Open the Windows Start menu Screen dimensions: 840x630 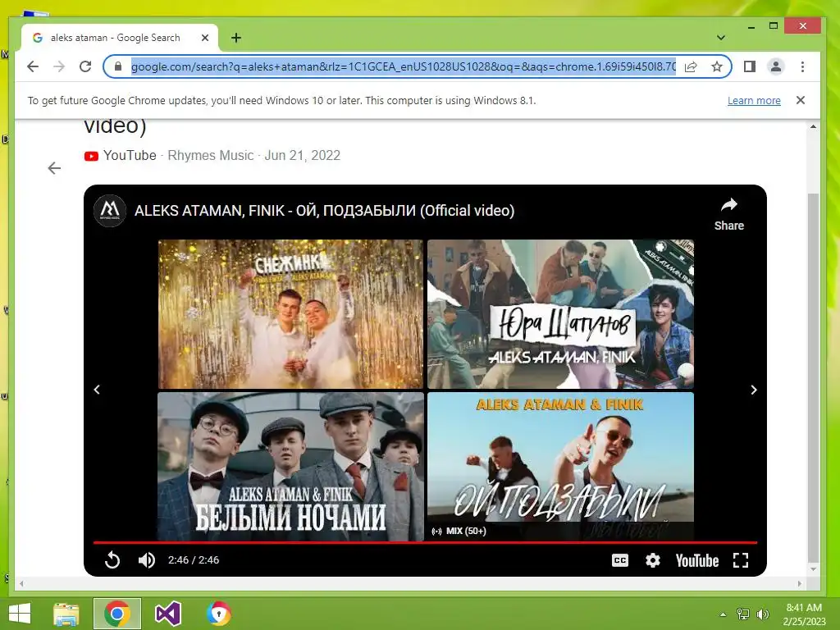(x=20, y=614)
